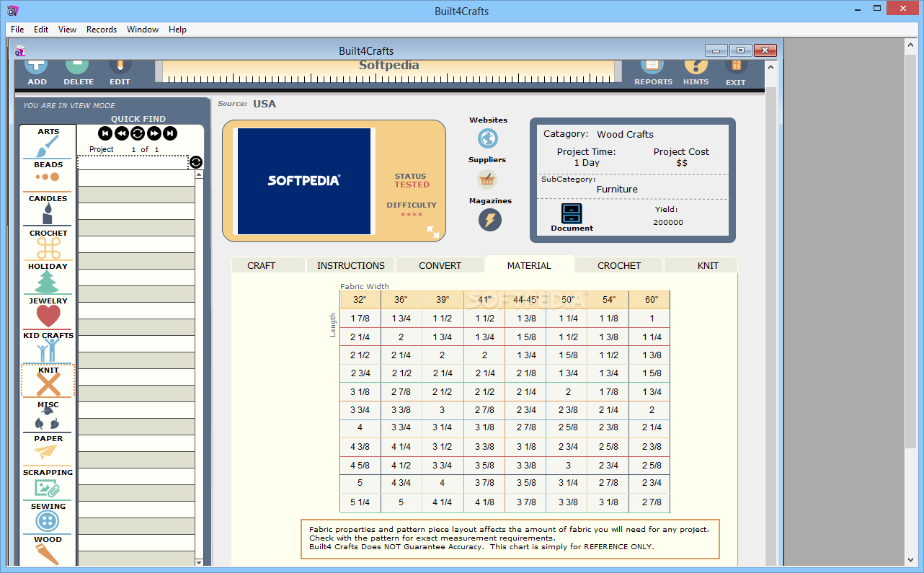Click the DELETE record icon

click(78, 66)
